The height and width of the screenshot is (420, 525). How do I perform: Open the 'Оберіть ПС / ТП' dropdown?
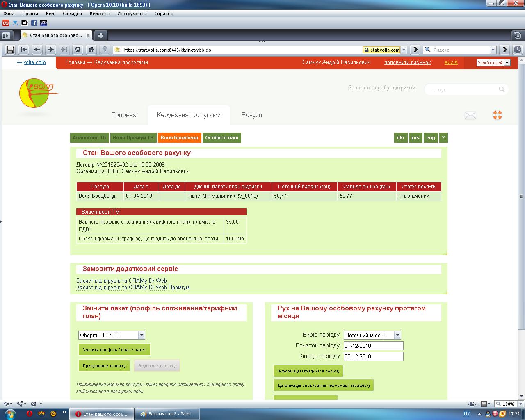[112, 335]
